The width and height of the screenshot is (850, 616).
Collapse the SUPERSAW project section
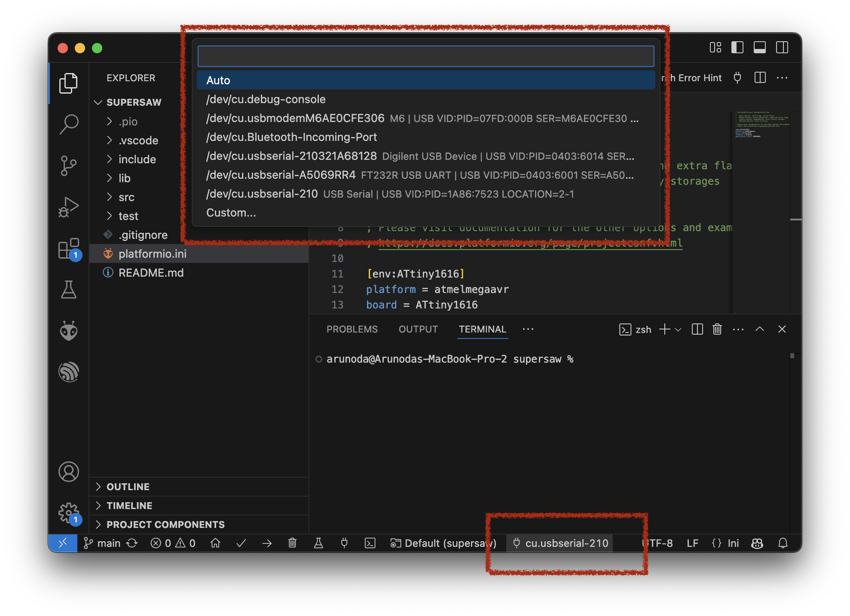(x=134, y=102)
